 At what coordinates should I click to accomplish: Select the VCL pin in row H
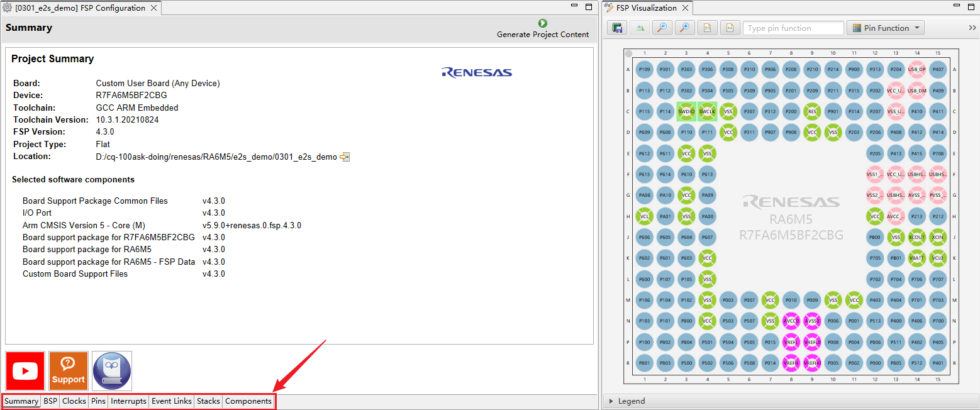pyautogui.click(x=644, y=216)
